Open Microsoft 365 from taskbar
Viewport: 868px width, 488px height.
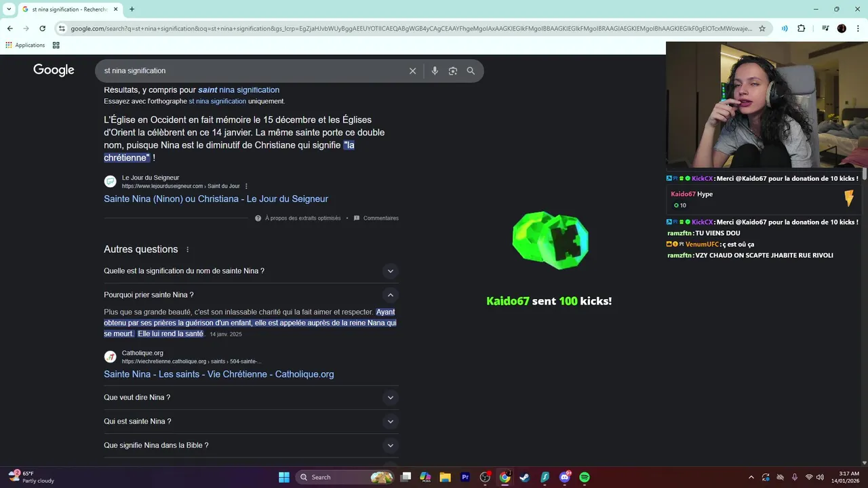(425, 477)
